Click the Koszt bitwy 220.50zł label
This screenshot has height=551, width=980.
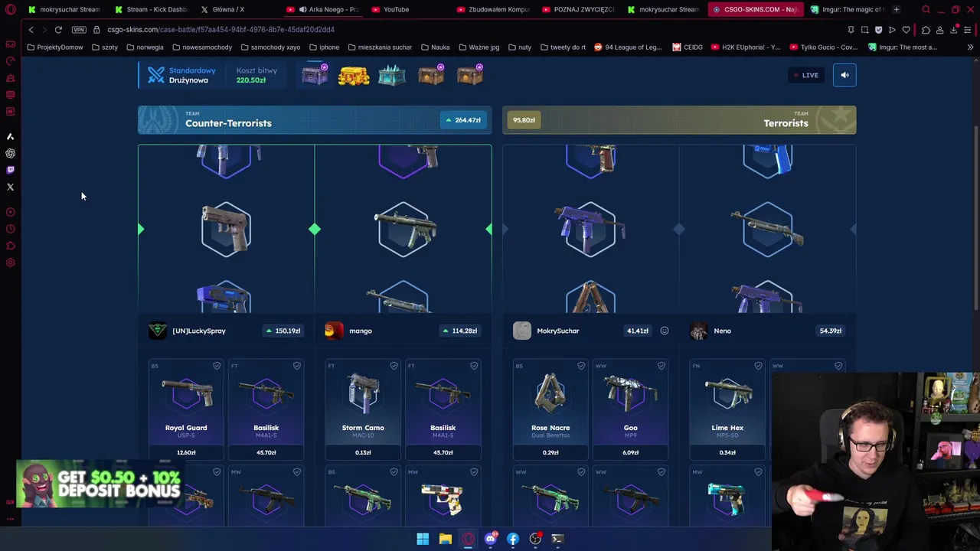click(x=256, y=75)
